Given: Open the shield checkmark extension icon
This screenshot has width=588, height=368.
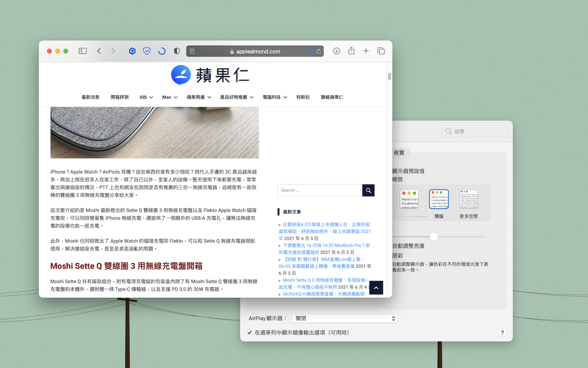Looking at the screenshot, I should (147, 51).
